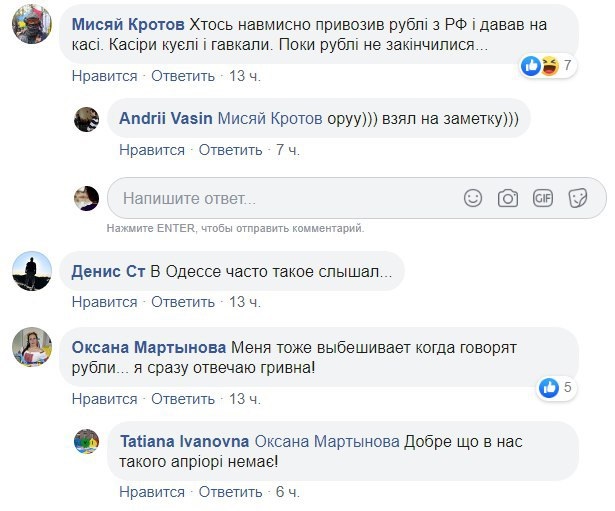Click the "7 ч." timestamp on Andrii's reply
This screenshot has height=511, width=615.
coord(287,150)
